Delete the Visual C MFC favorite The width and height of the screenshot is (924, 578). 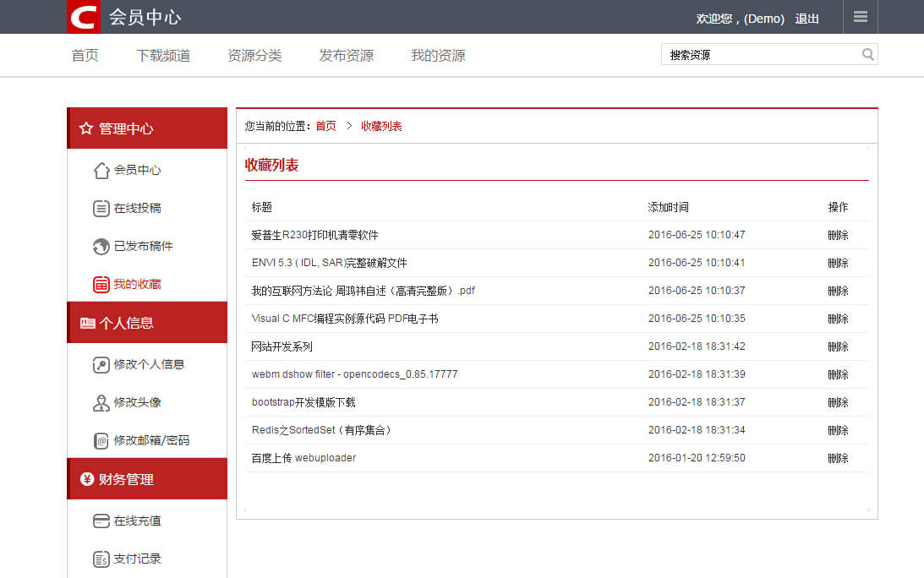tap(838, 319)
